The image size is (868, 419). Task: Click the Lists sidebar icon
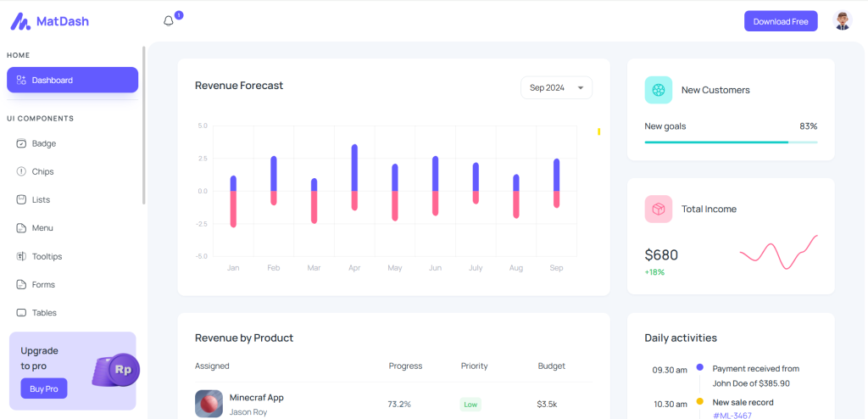click(21, 200)
